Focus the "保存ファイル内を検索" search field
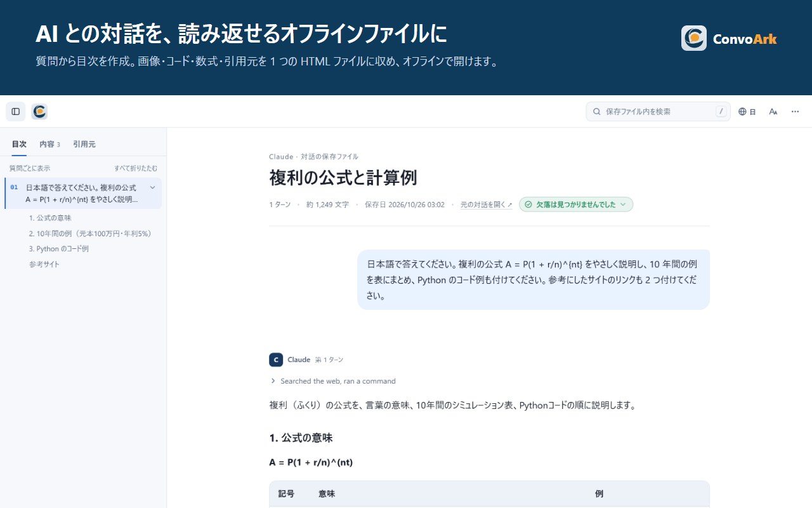 pyautogui.click(x=658, y=112)
